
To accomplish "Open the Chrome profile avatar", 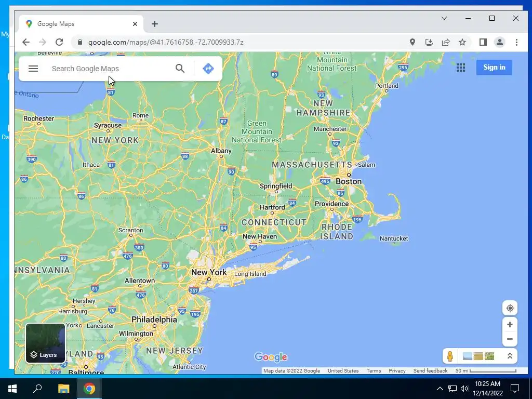I will [499, 42].
